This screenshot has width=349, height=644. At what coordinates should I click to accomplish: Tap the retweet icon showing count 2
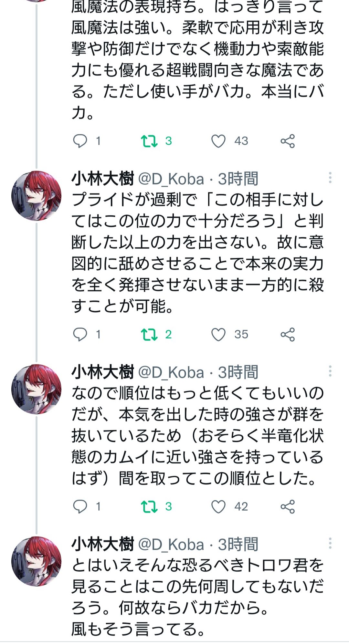pyautogui.click(x=149, y=334)
